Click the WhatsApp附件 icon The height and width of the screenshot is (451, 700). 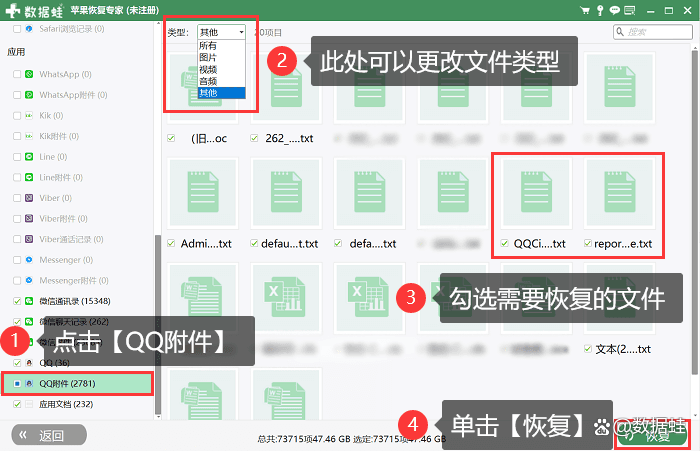[x=29, y=95]
